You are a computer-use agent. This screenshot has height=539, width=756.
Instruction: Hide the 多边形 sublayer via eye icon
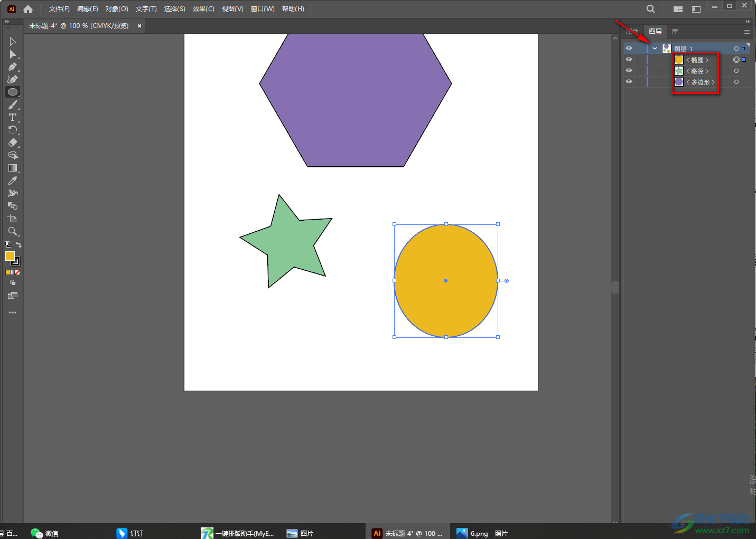click(x=629, y=81)
